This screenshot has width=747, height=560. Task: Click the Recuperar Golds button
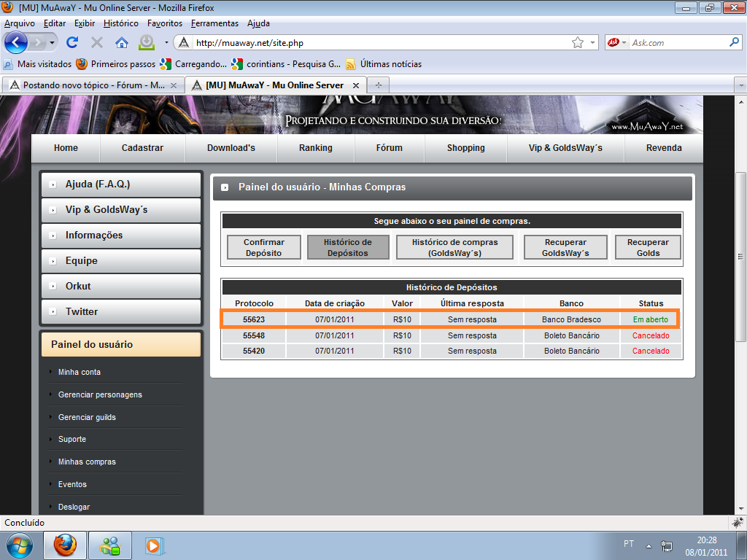tap(648, 247)
